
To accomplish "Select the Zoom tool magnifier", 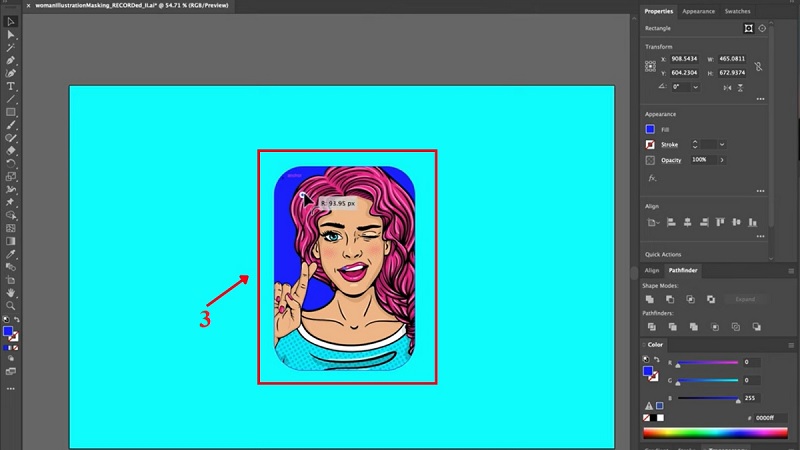I will pyautogui.click(x=11, y=306).
